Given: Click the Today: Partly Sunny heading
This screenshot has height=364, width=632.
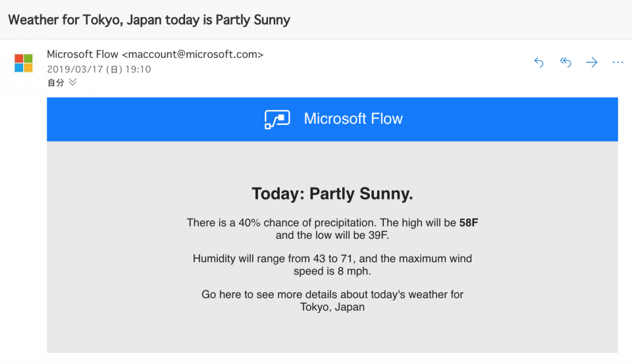Looking at the screenshot, I should [x=332, y=194].
